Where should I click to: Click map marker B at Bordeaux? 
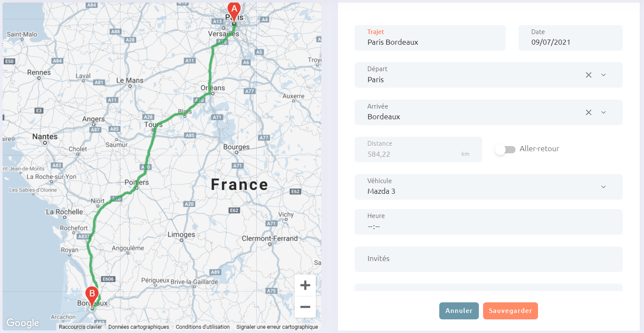92,294
